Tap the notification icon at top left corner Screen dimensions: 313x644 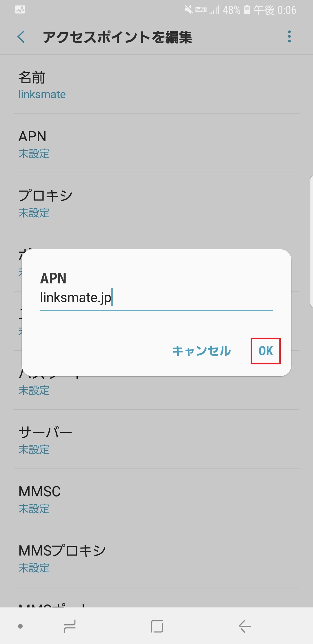[x=19, y=10]
